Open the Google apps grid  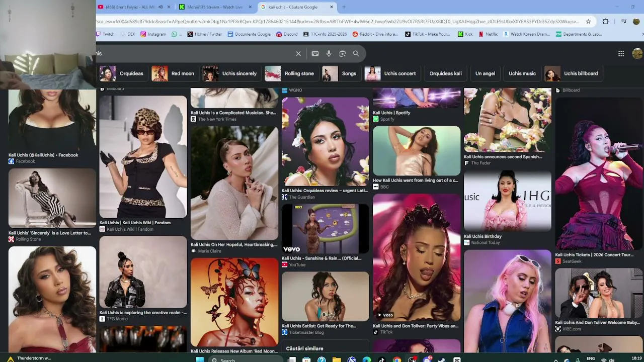pos(621,53)
